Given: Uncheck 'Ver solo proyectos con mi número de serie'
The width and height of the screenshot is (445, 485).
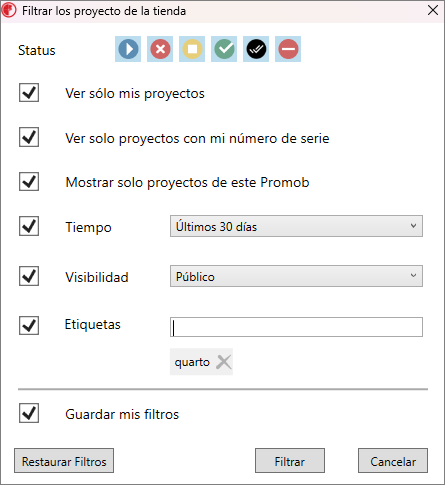Looking at the screenshot, I should pos(29,137).
